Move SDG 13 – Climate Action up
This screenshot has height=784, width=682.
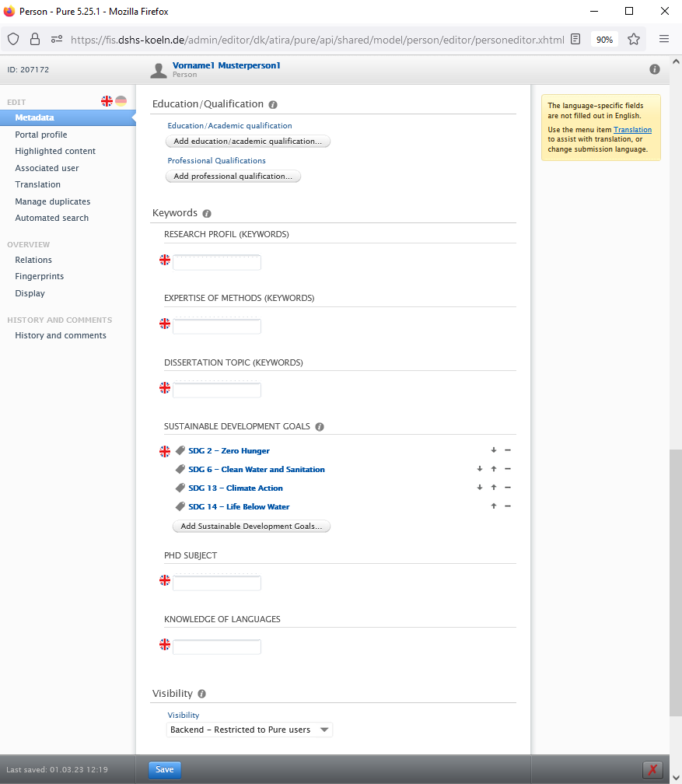(494, 488)
